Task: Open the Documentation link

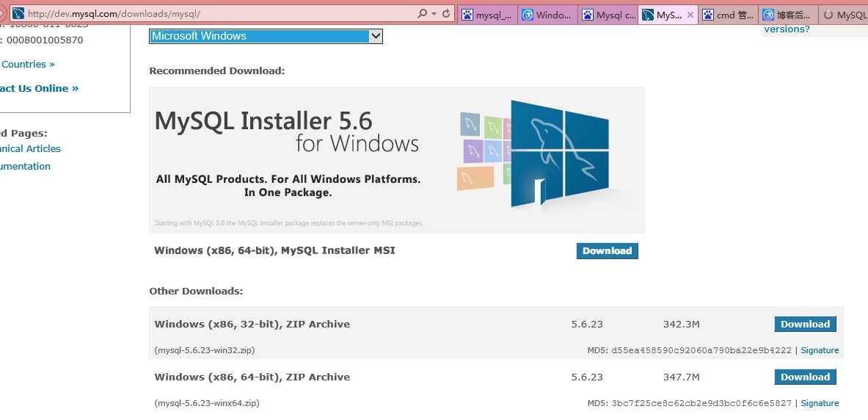Action: (x=25, y=166)
